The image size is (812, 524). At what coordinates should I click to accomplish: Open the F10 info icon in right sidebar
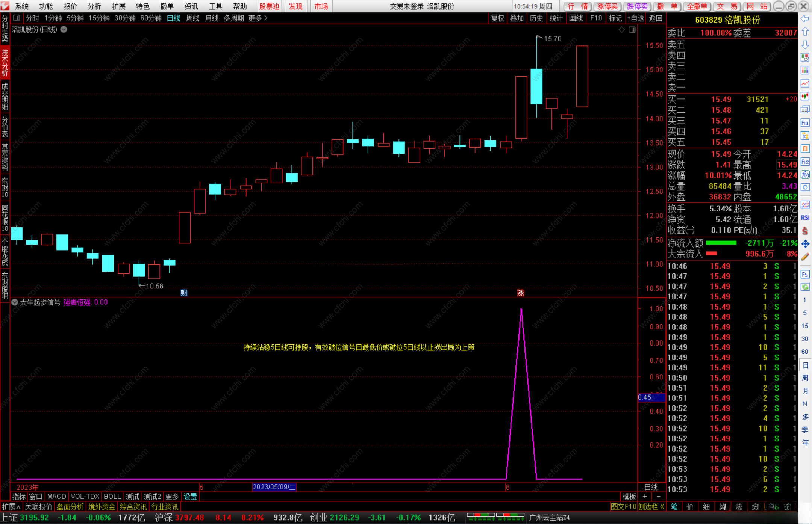pyautogui.click(x=805, y=123)
